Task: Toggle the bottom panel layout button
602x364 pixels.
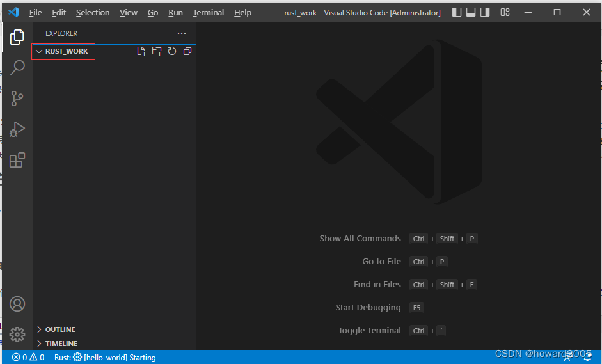Action: (x=471, y=12)
